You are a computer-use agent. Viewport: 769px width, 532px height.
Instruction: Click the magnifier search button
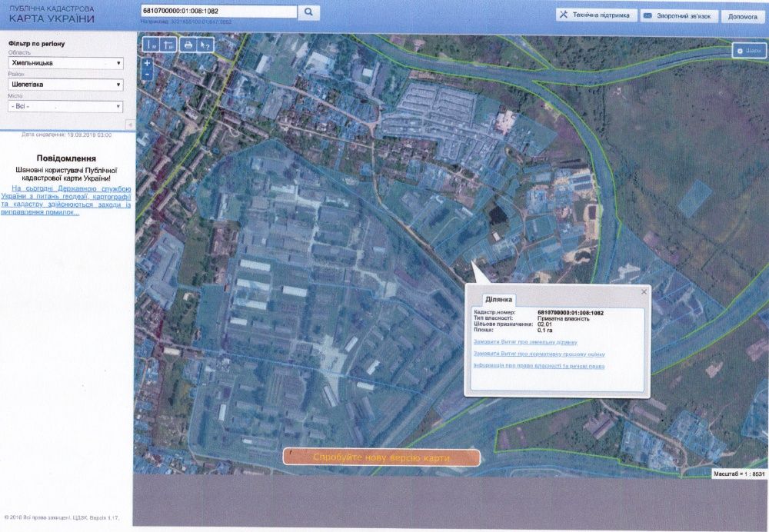point(308,12)
